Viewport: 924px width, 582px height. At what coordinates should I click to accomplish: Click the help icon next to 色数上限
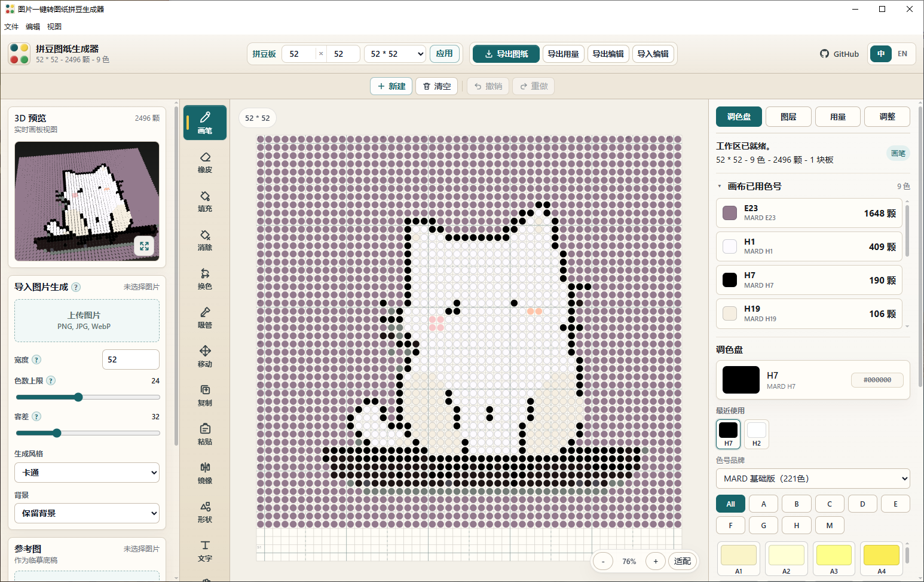pos(51,380)
